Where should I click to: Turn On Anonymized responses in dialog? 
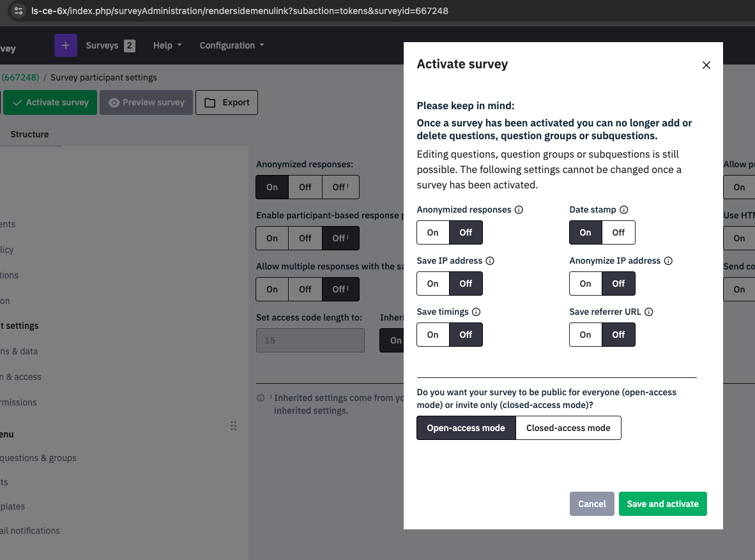coord(433,232)
